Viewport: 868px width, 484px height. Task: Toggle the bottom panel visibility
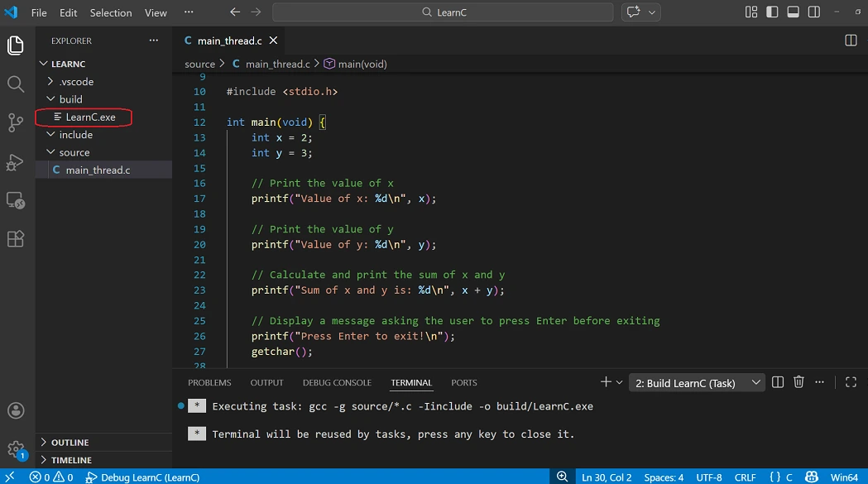[x=794, y=12]
